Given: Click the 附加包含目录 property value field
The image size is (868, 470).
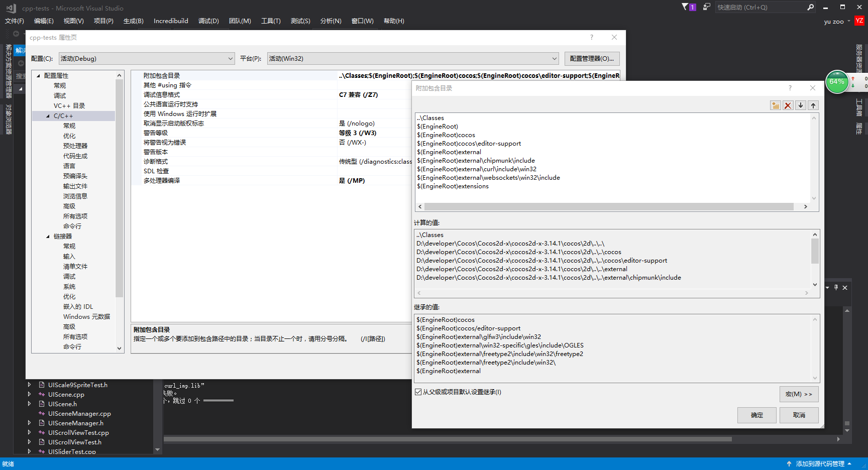Looking at the screenshot, I should coord(479,76).
